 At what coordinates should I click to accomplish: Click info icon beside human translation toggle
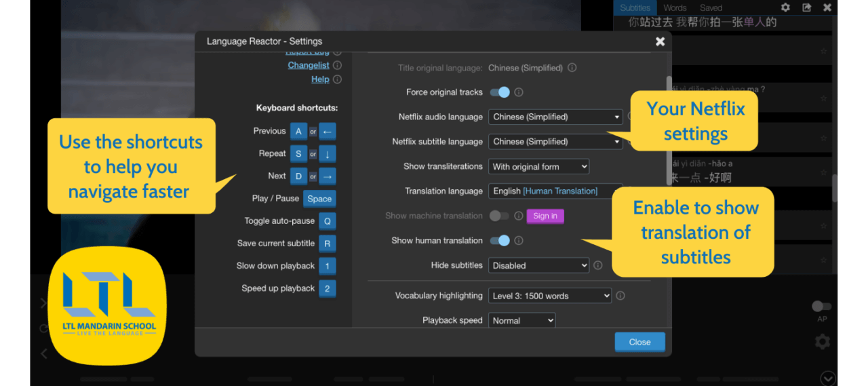[x=519, y=240]
